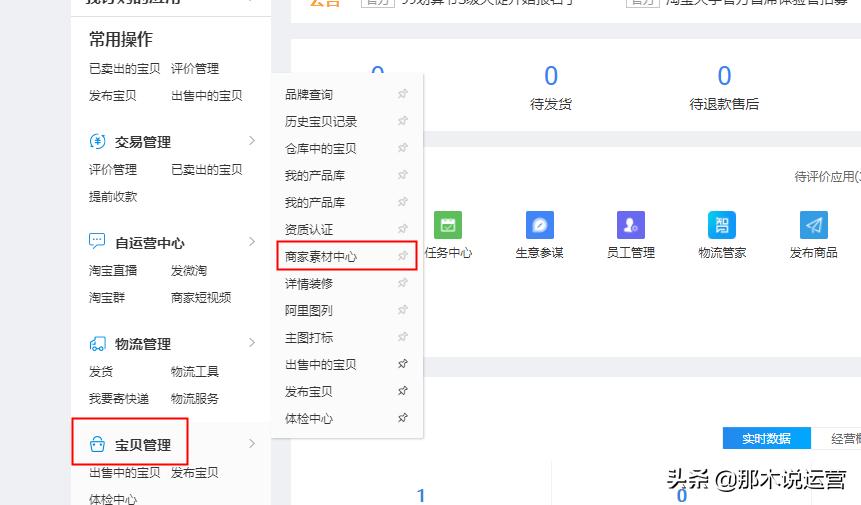Open the 任务中心 app icon

point(448,225)
